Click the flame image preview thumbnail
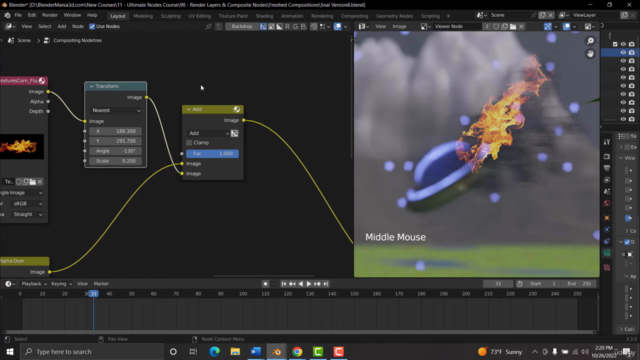The width and height of the screenshot is (640, 360). point(22,147)
